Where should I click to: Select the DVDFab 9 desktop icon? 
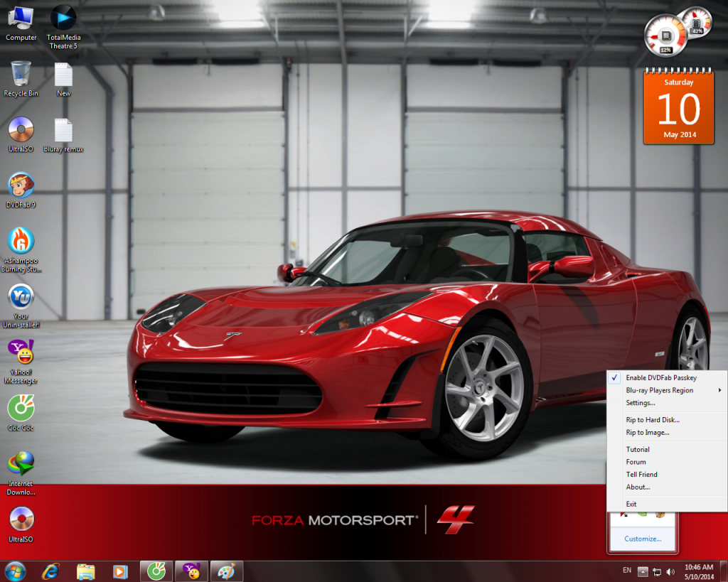pos(21,190)
